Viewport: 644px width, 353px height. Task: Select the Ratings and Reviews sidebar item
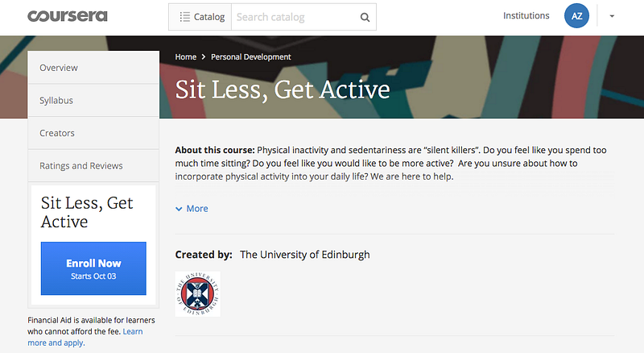point(93,165)
